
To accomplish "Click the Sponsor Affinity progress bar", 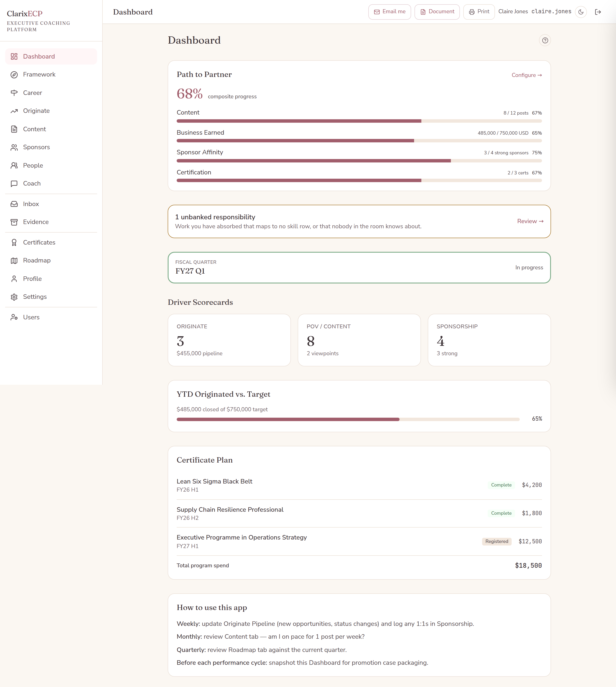I will point(359,161).
